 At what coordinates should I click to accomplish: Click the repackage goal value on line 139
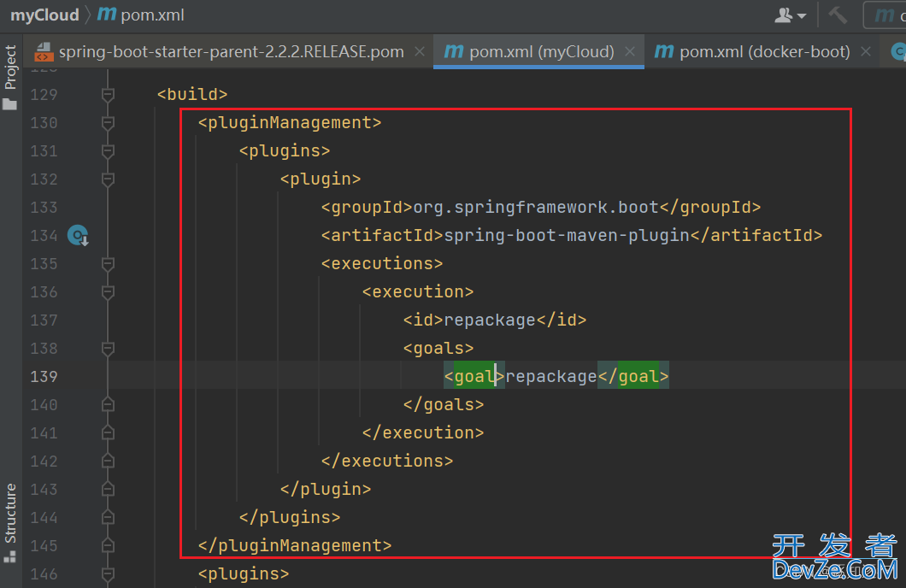tap(551, 377)
